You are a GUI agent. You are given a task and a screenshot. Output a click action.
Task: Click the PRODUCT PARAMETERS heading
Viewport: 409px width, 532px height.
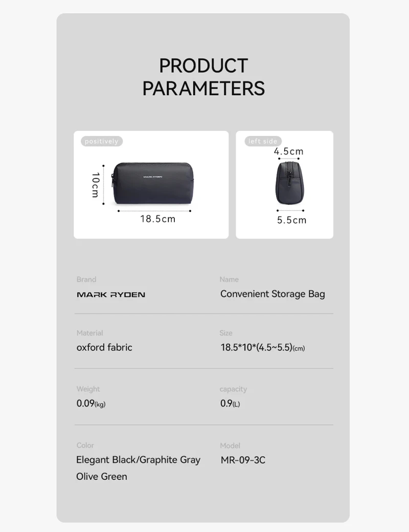click(203, 77)
